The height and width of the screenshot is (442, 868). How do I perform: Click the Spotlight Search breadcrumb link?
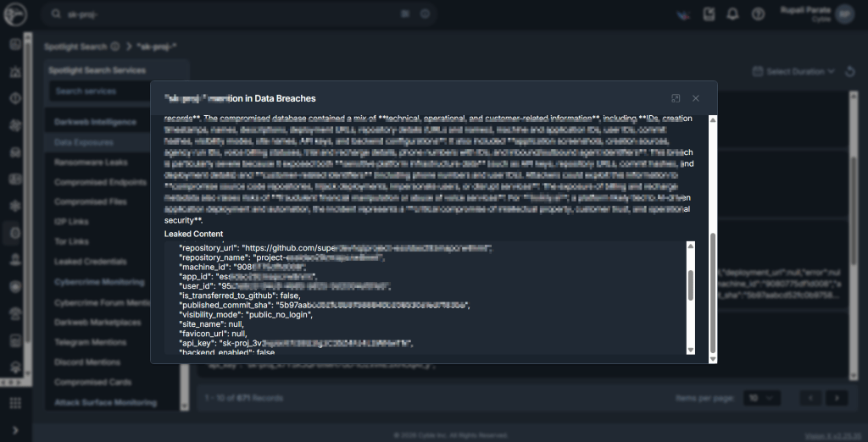(x=75, y=47)
